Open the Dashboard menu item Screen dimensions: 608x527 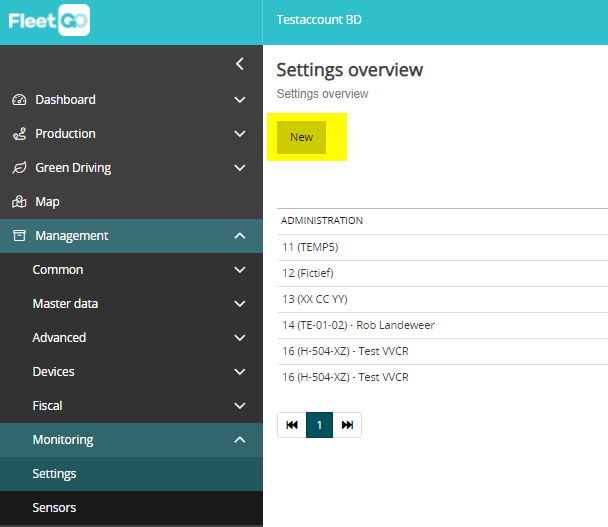coord(131,100)
